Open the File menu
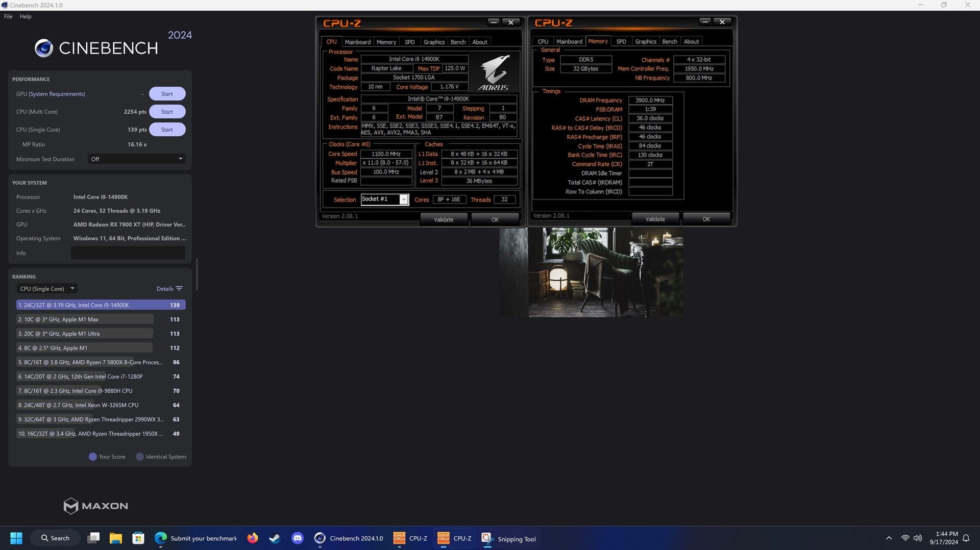Image resolution: width=980 pixels, height=550 pixels. point(8,16)
